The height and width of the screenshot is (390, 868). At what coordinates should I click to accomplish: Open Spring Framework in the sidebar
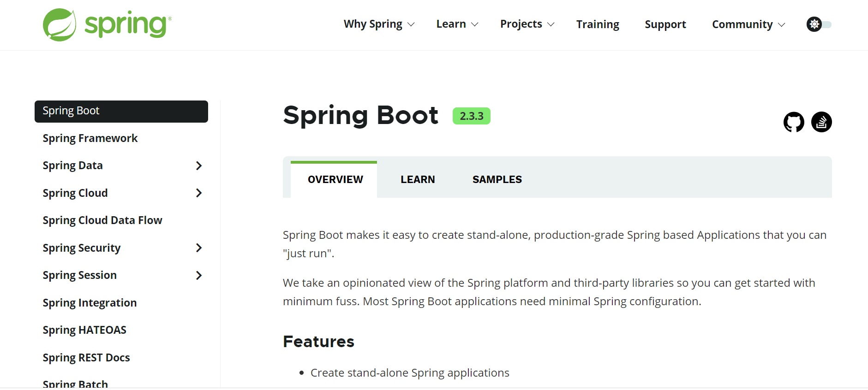(x=90, y=138)
